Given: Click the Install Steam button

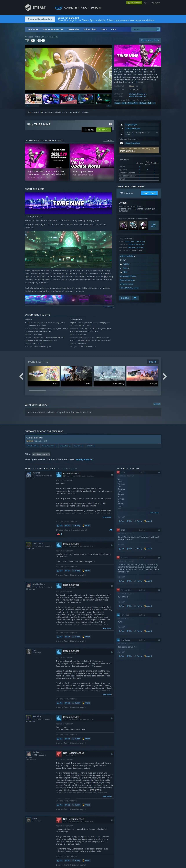Looking at the screenshot, I should (134, 3).
